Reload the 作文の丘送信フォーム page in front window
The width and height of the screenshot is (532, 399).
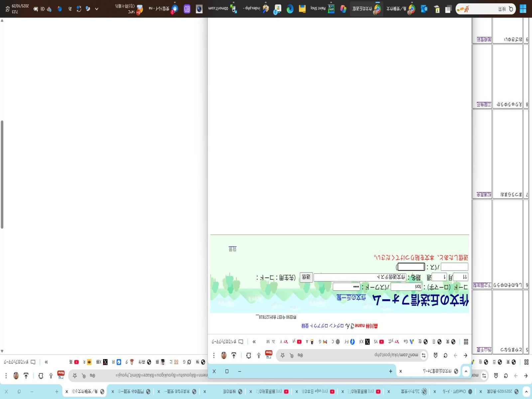[445, 355]
